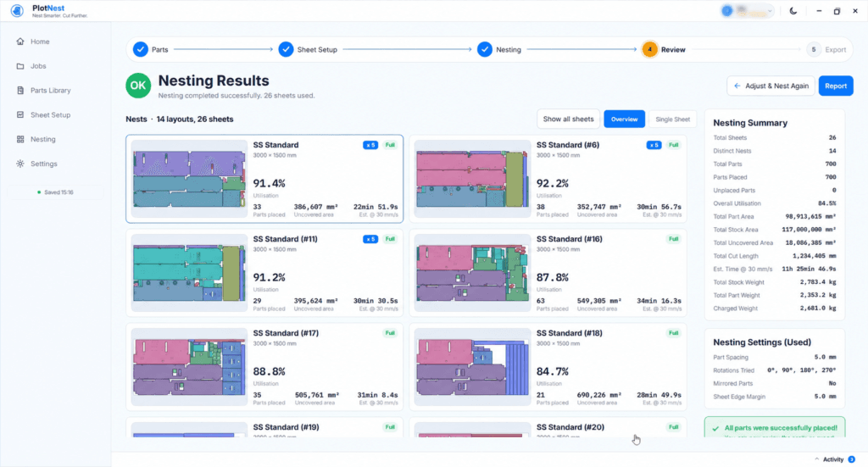
Task: Click Rotations Tried 0°, 90°, 180°, 270° value
Action: tap(802, 370)
